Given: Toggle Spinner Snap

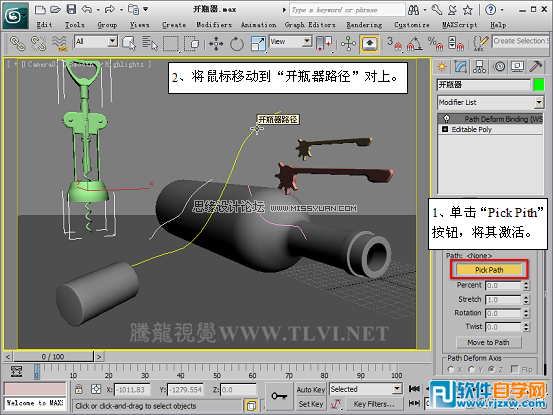Looking at the screenshot, I should point(456,44).
